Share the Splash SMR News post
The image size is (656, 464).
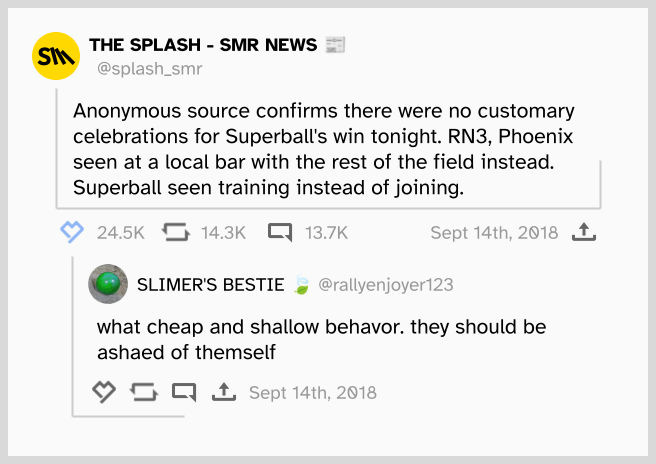click(x=583, y=233)
